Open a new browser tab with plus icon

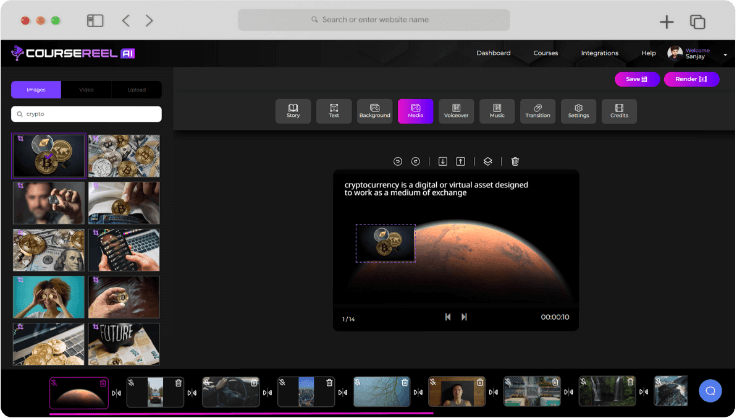(x=666, y=22)
